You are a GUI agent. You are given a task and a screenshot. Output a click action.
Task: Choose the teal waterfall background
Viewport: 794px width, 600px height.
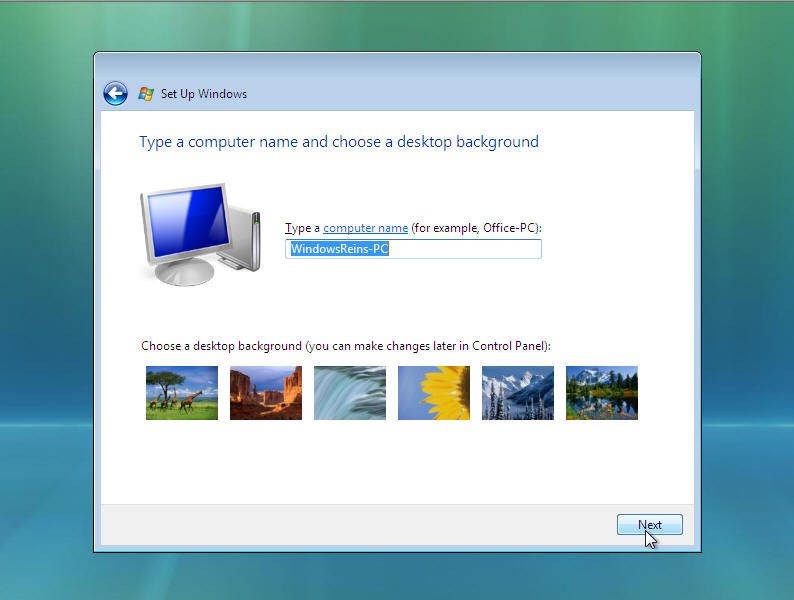[x=350, y=393]
